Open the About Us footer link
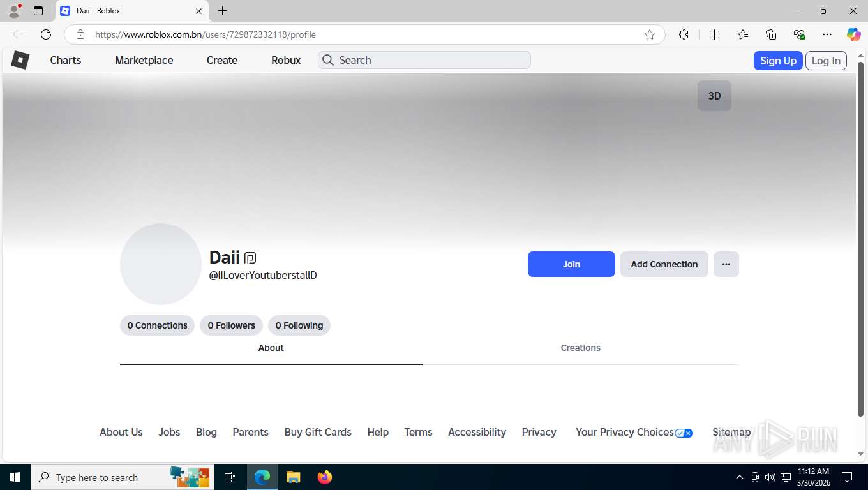 [x=121, y=432]
